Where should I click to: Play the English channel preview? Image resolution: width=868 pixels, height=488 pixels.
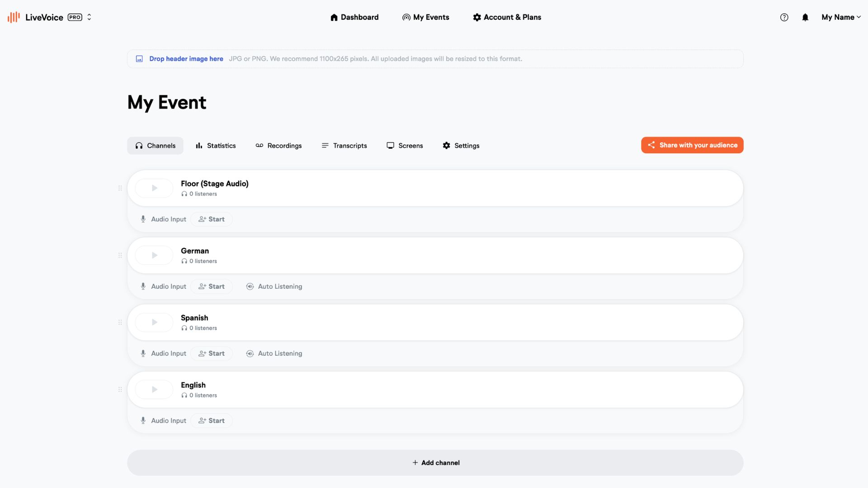[x=154, y=389]
